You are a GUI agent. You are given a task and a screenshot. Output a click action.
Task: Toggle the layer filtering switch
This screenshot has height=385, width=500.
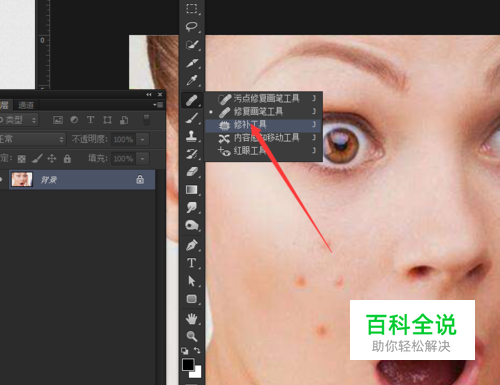146,120
